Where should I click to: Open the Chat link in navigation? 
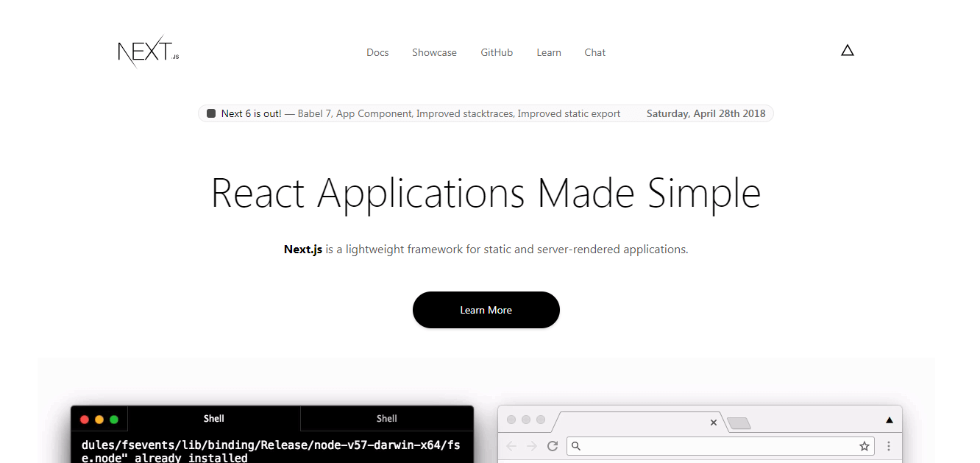pyautogui.click(x=595, y=52)
